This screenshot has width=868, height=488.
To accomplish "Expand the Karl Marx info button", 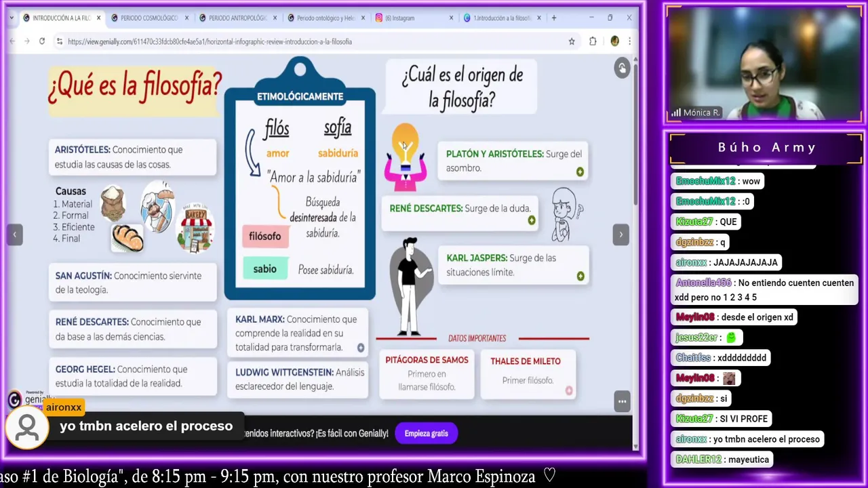I will (x=361, y=348).
